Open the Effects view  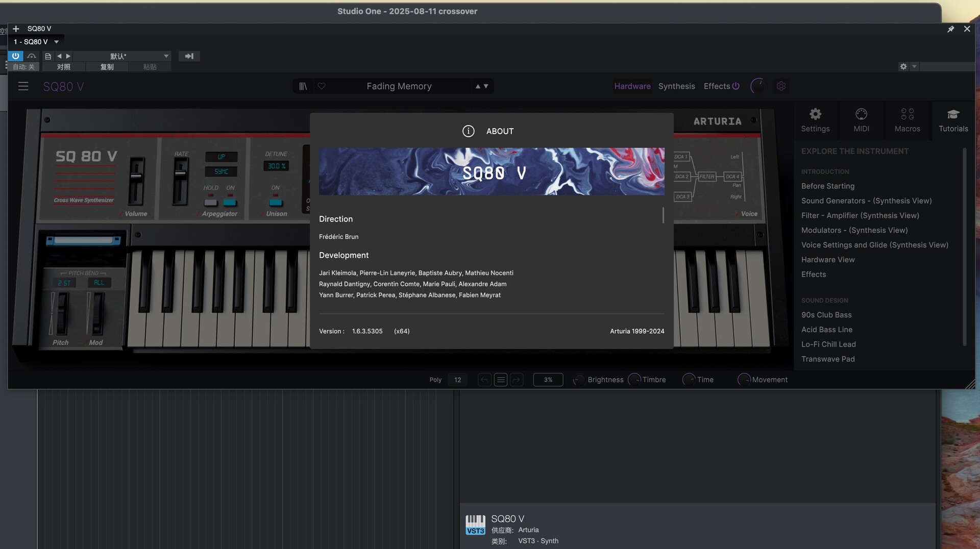point(717,86)
